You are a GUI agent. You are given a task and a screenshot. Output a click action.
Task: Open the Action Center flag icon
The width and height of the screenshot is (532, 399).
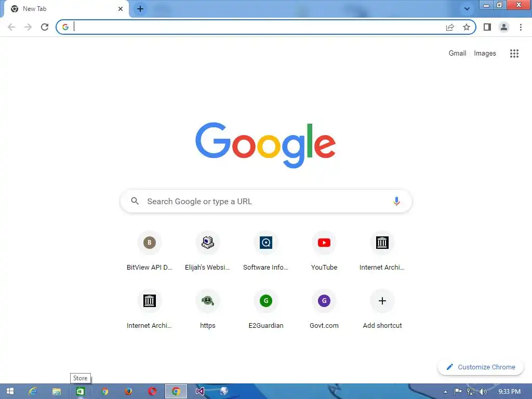point(458,392)
